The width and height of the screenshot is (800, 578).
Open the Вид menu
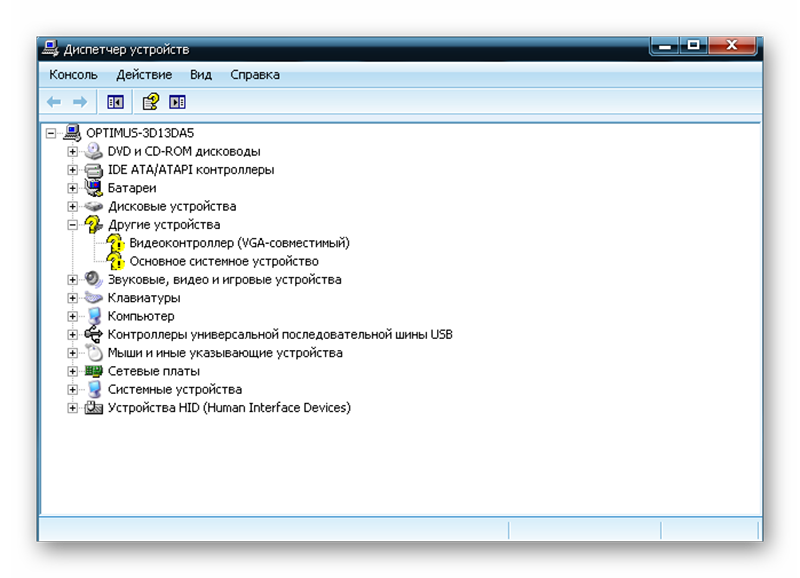tap(201, 75)
